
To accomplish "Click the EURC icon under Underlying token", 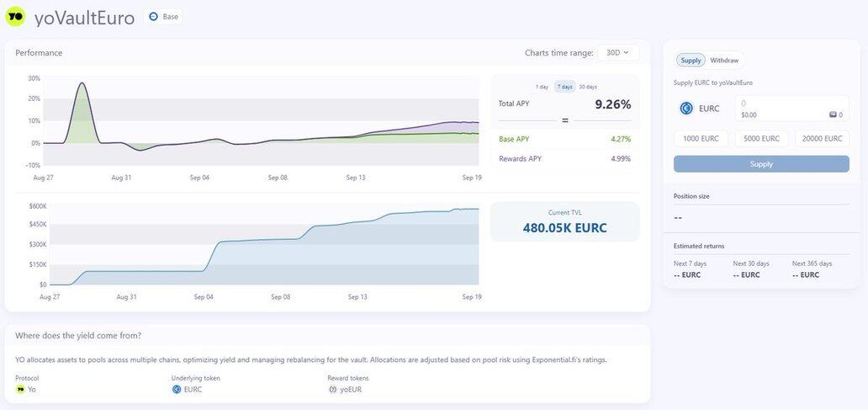I will tap(177, 389).
